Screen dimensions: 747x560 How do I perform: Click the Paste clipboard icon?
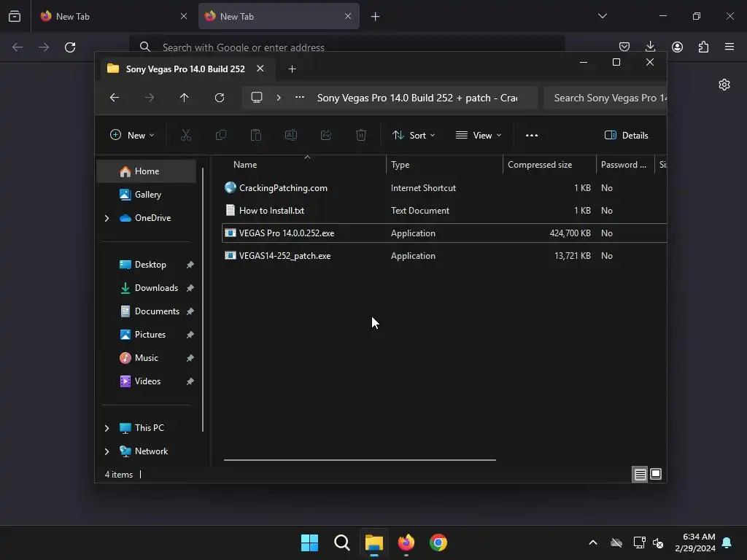click(256, 135)
